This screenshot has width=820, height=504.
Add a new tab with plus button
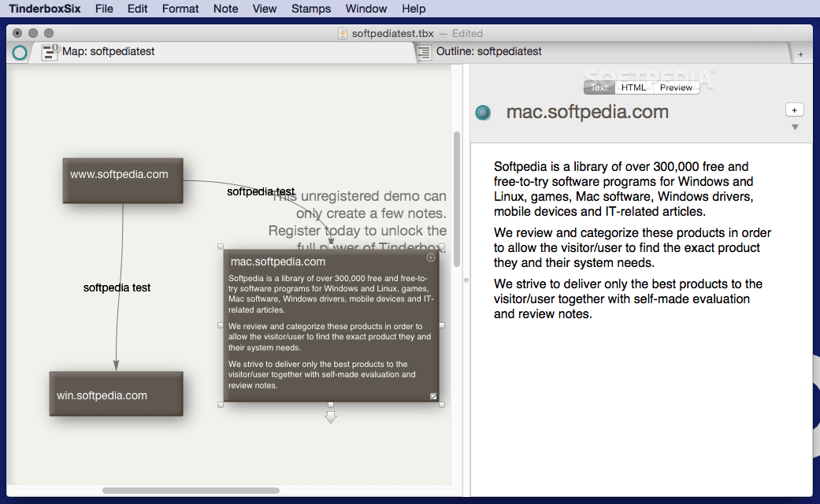tap(800, 54)
